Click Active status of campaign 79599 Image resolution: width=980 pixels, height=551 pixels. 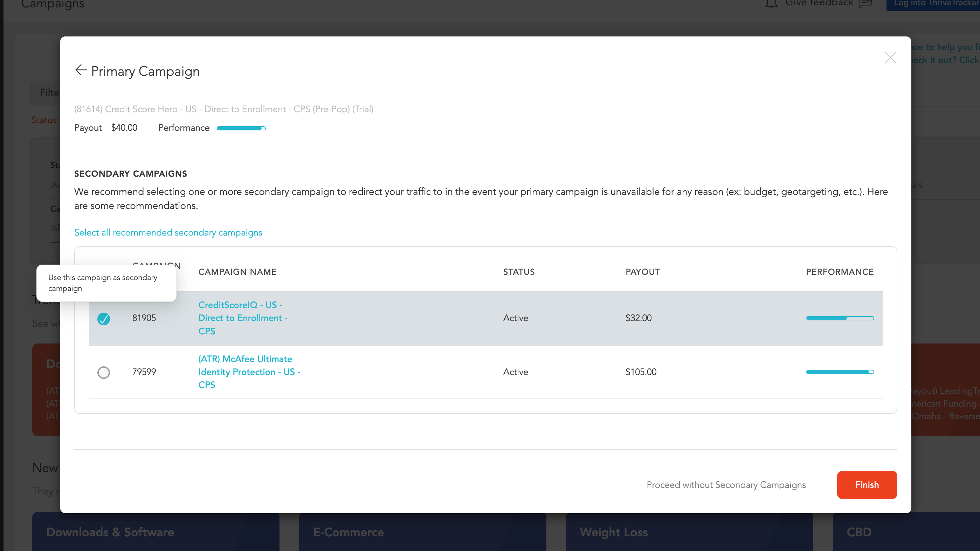(x=516, y=372)
